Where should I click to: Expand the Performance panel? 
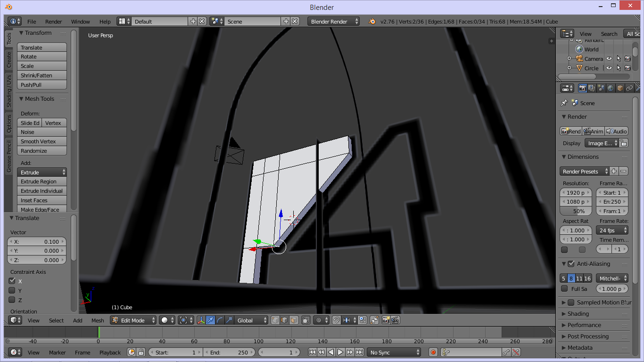coord(564,325)
